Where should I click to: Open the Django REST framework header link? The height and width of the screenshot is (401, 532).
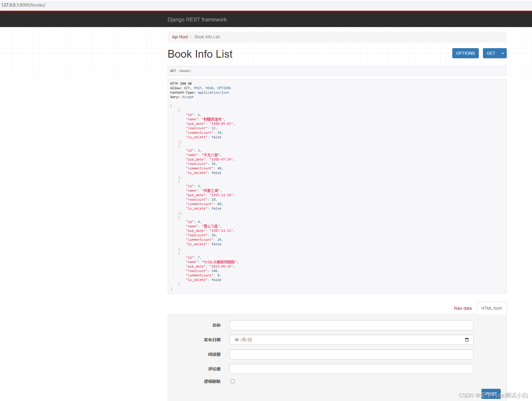click(197, 20)
